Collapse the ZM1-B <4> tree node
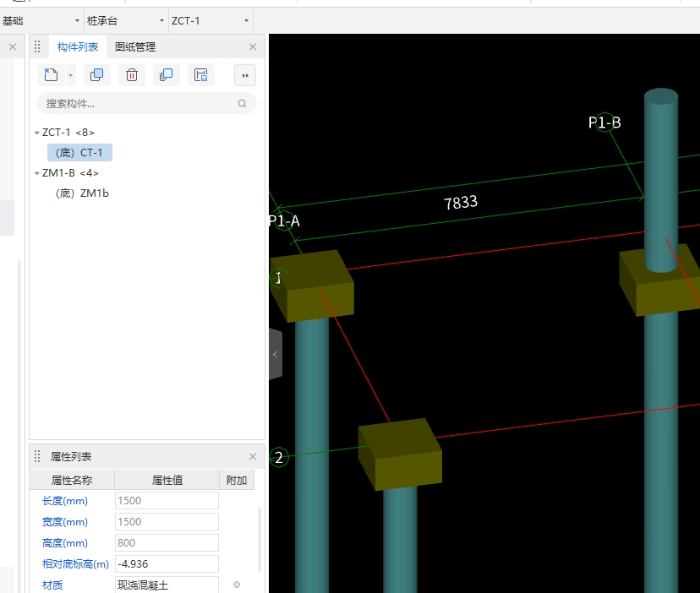 tap(37, 173)
